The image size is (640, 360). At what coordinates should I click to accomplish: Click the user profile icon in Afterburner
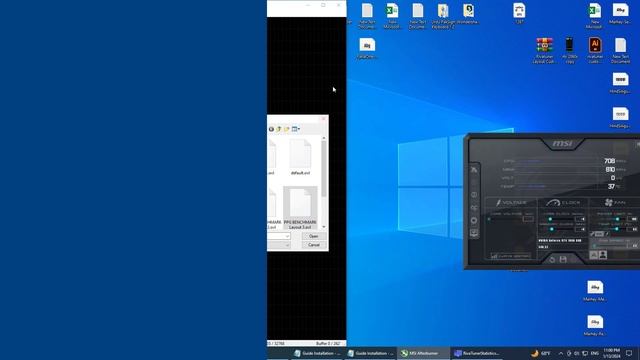pos(602,255)
